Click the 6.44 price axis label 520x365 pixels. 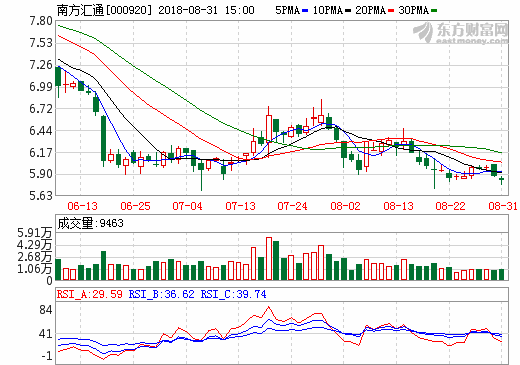41,131
